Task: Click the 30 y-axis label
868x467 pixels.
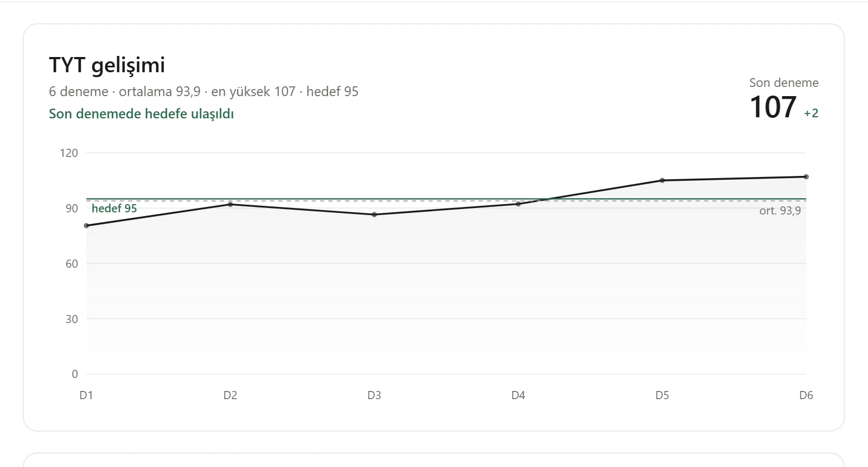Action: click(72, 319)
